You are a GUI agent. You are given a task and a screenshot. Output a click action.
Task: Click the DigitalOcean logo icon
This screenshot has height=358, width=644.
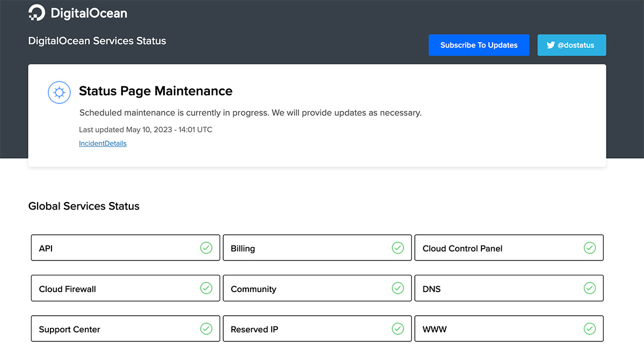tap(36, 12)
